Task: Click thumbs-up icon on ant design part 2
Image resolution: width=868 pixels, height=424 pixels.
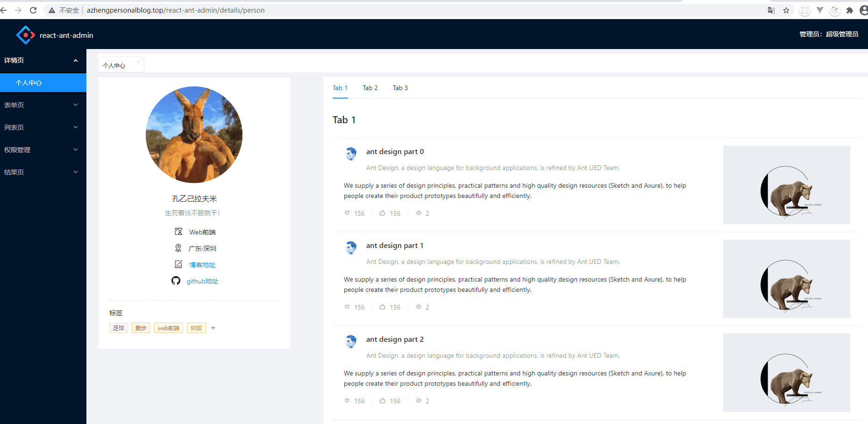Action: [x=383, y=401]
